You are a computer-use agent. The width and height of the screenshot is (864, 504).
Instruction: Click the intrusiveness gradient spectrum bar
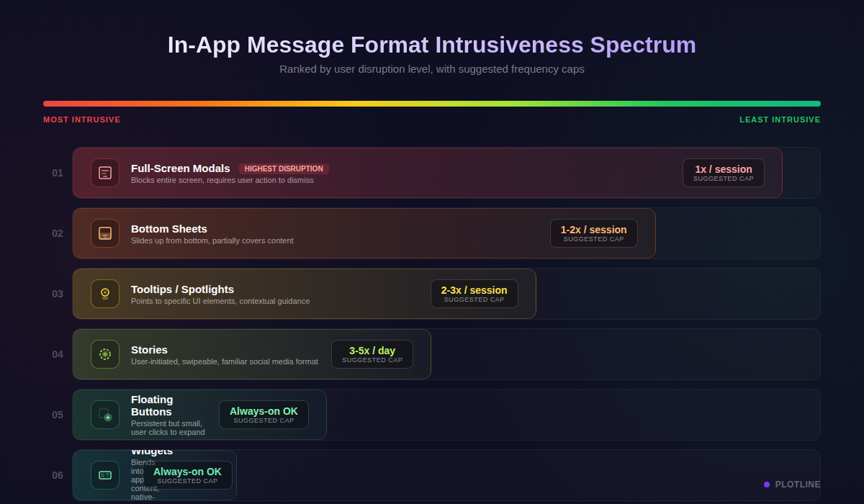432,104
